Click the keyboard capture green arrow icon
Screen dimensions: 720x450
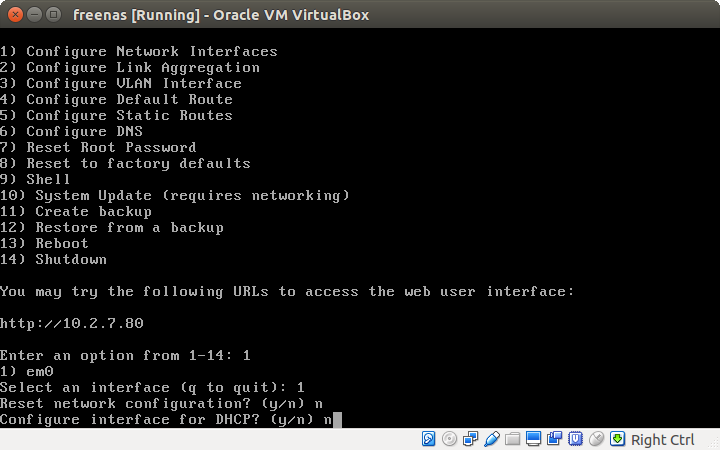coord(617,439)
